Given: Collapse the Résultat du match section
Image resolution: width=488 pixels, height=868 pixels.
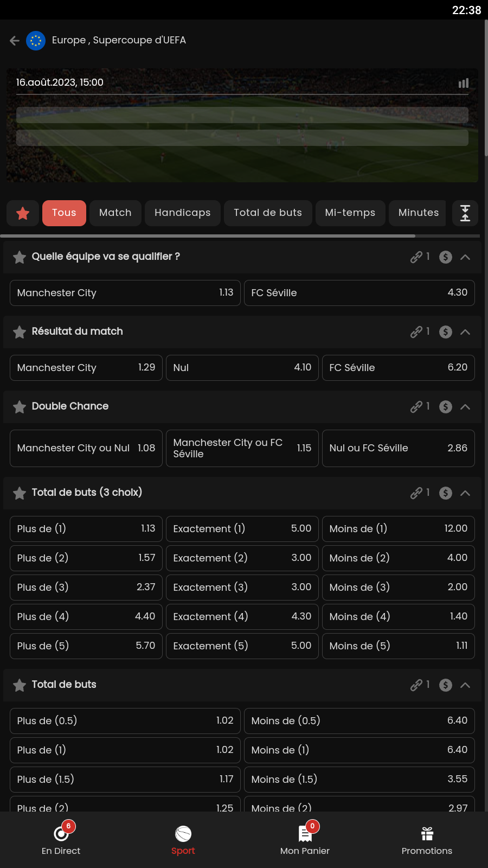Looking at the screenshot, I should (465, 332).
